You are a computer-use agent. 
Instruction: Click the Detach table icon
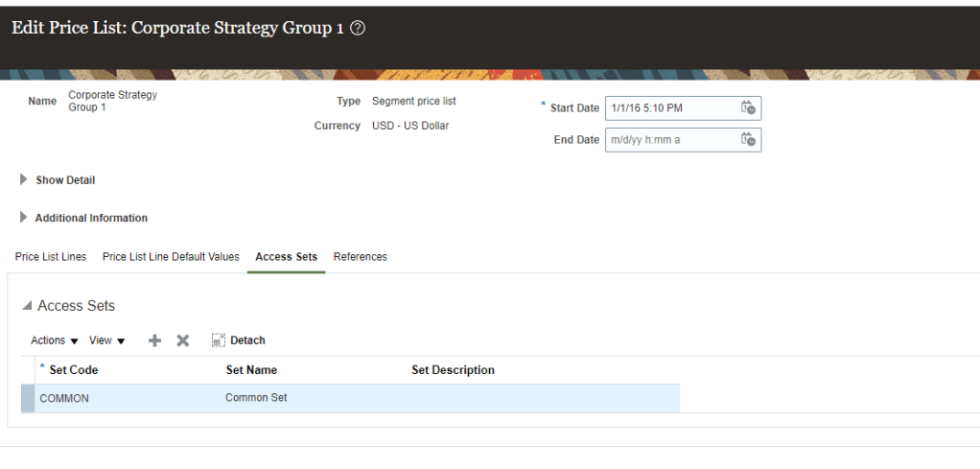(219, 340)
